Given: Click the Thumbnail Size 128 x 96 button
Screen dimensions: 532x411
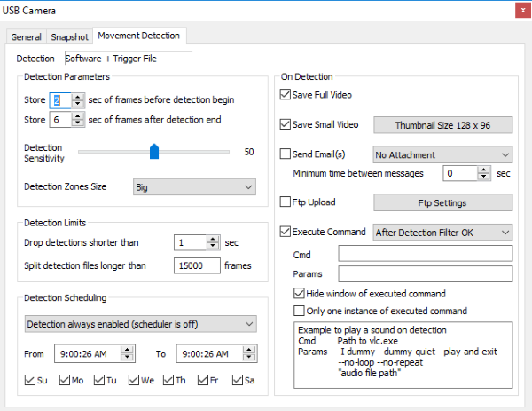Looking at the screenshot, I should pos(442,124).
